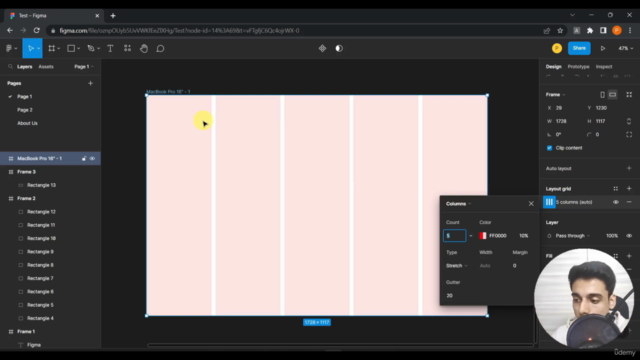Click independent corners icon
This screenshot has height=360, width=640.
click(x=629, y=134)
